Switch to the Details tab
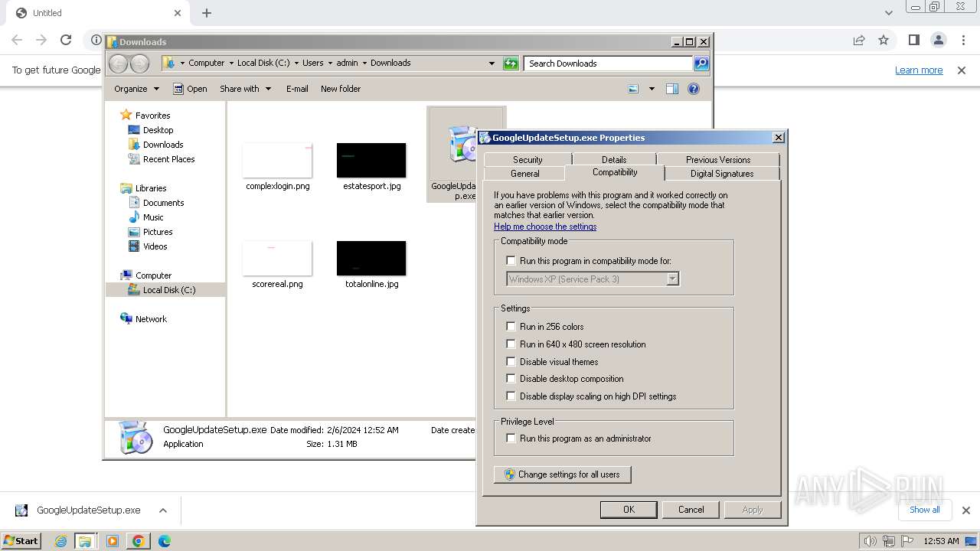 tap(614, 159)
